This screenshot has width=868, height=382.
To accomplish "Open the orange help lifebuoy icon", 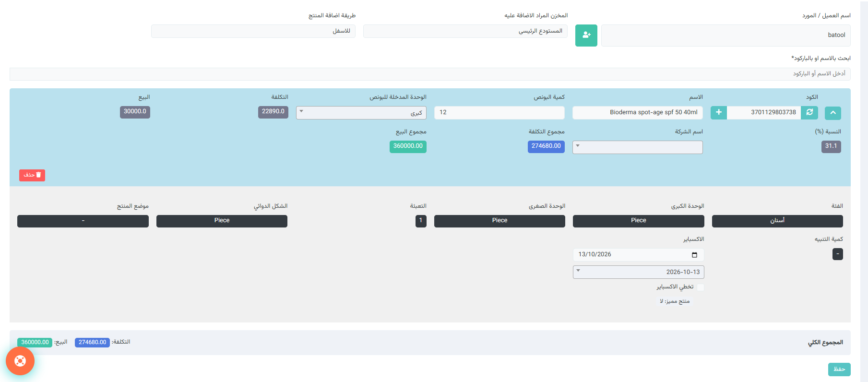I will [20, 361].
